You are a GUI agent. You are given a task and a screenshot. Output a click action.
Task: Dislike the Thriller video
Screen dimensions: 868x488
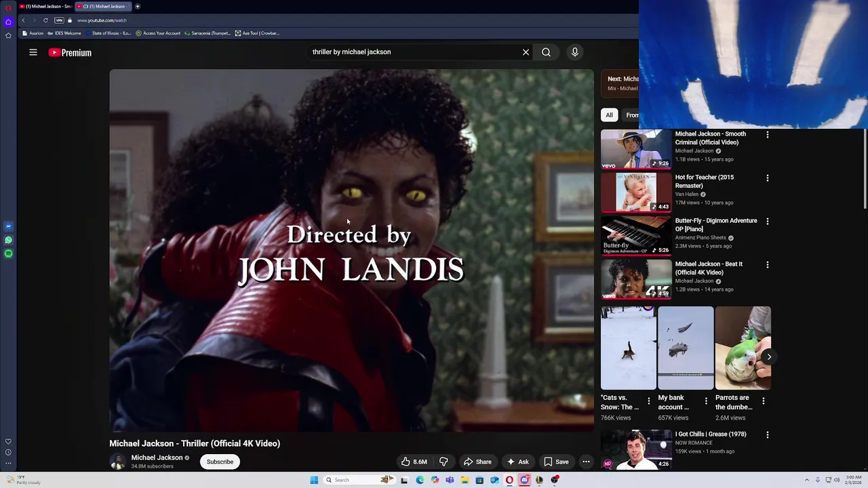pyautogui.click(x=443, y=462)
